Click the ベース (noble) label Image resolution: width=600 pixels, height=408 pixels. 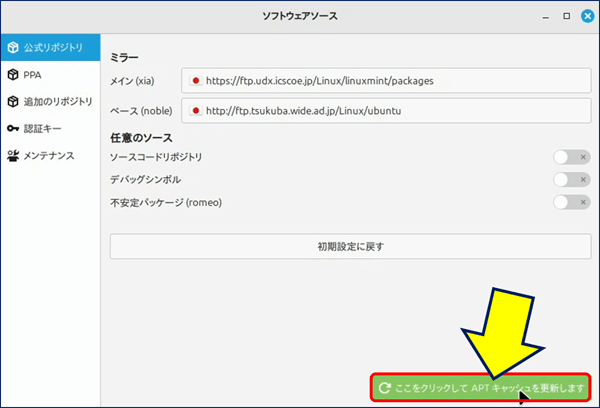click(x=141, y=111)
